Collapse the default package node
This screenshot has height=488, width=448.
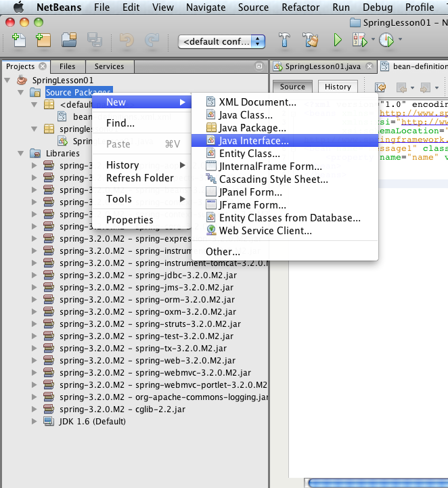point(35,104)
